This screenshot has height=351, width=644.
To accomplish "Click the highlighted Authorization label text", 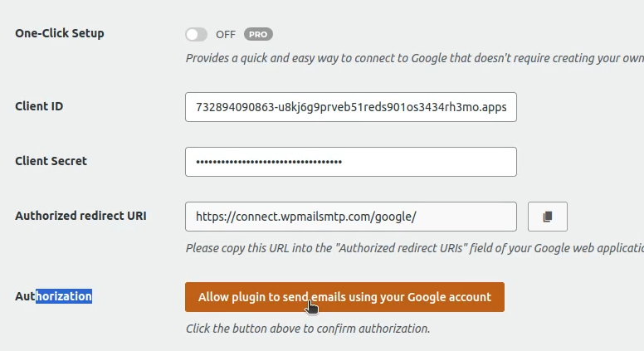I will click(63, 296).
